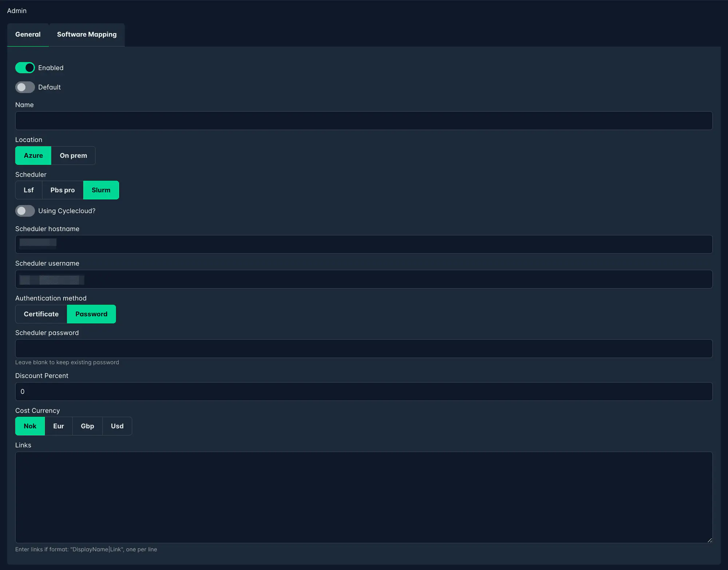The height and width of the screenshot is (570, 728).
Task: Choose Usd as cost currency
Action: coord(117,426)
